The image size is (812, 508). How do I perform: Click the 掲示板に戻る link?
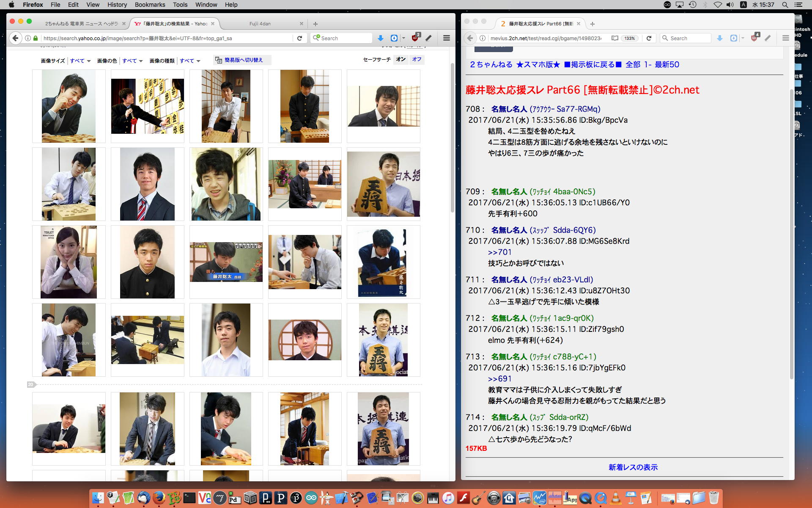[x=593, y=64]
